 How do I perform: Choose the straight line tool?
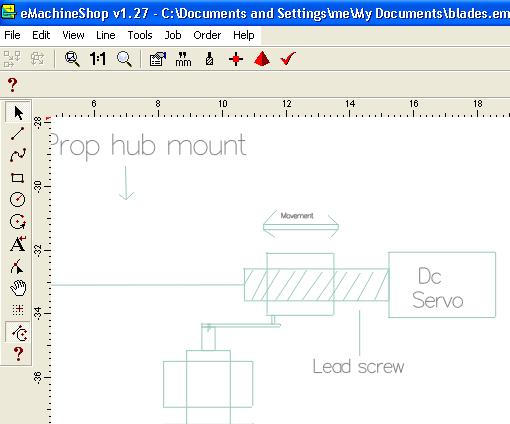pos(18,133)
